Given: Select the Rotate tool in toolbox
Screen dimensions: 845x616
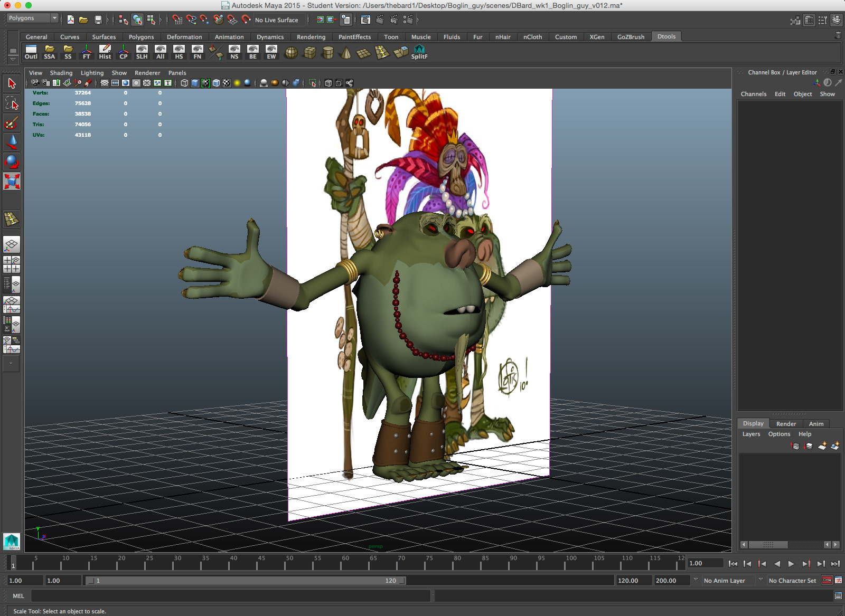Looking at the screenshot, I should pos(12,162).
